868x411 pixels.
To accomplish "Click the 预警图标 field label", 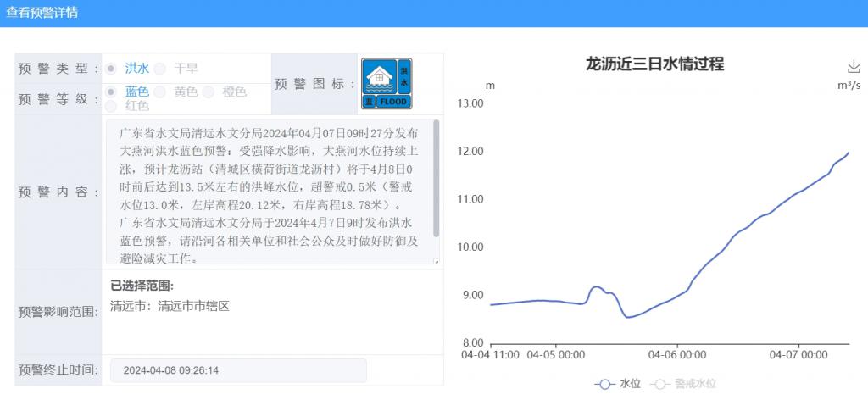I will pyautogui.click(x=315, y=84).
